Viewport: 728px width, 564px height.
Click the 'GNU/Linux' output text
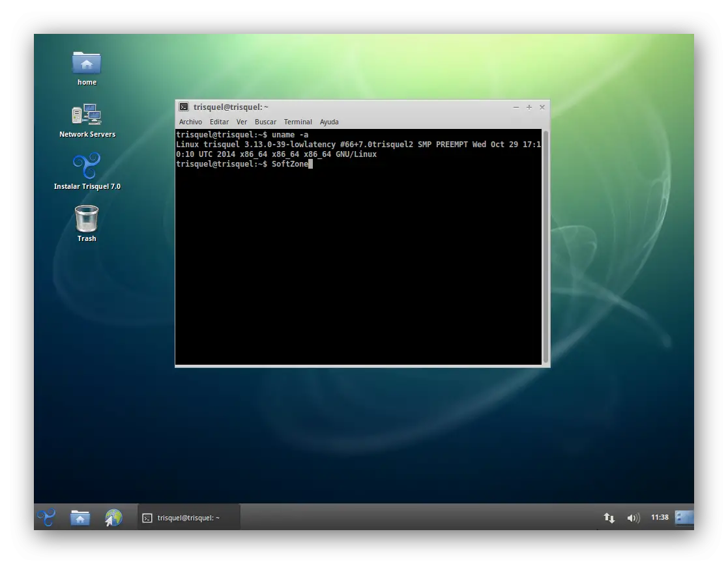point(356,154)
